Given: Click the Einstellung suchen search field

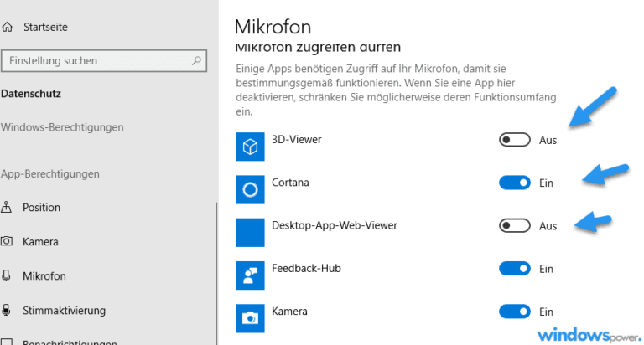Looking at the screenshot, I should tap(104, 61).
